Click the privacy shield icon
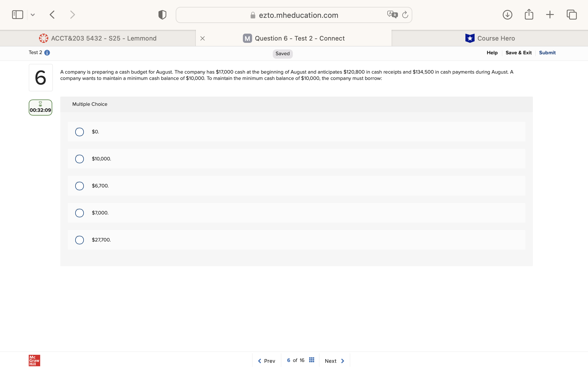 [x=162, y=15]
